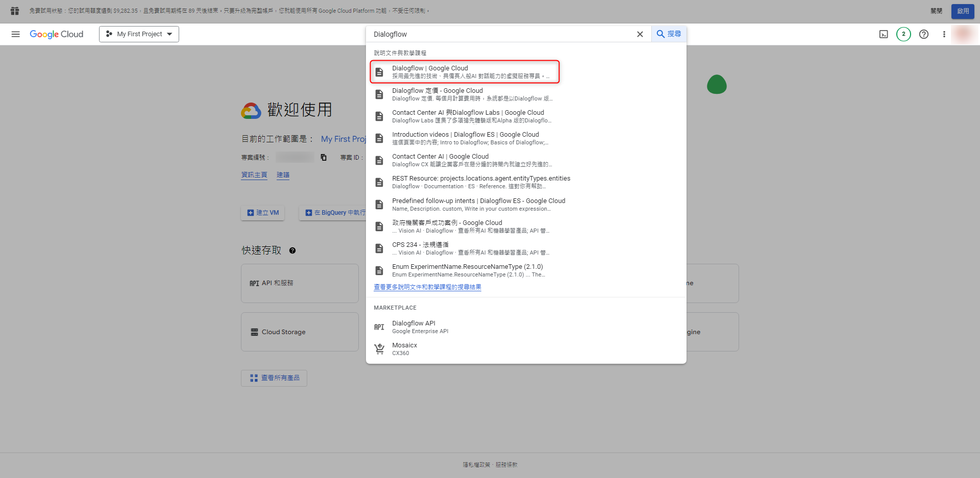Image resolution: width=980 pixels, height=478 pixels.
Task: Open the 建議 recommendations link
Action: point(283,175)
